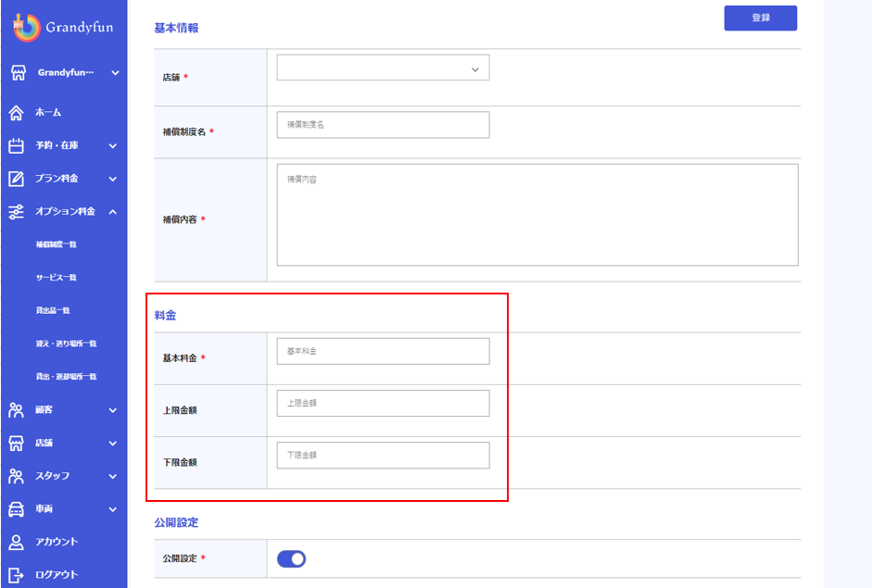
Task: Open 迎え・送り場所一覧 submenu item
Action: (x=66, y=344)
